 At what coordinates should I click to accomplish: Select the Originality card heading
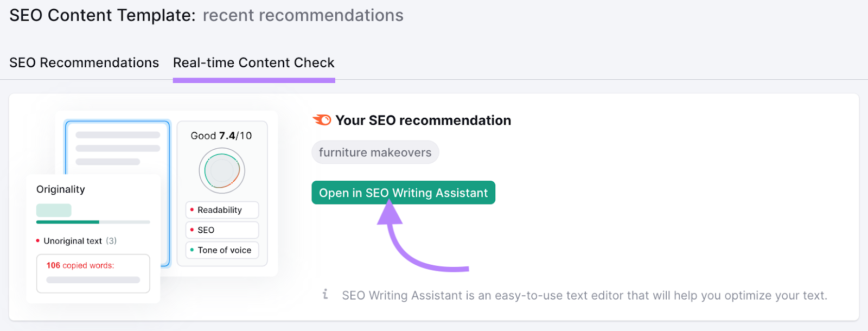click(x=60, y=189)
